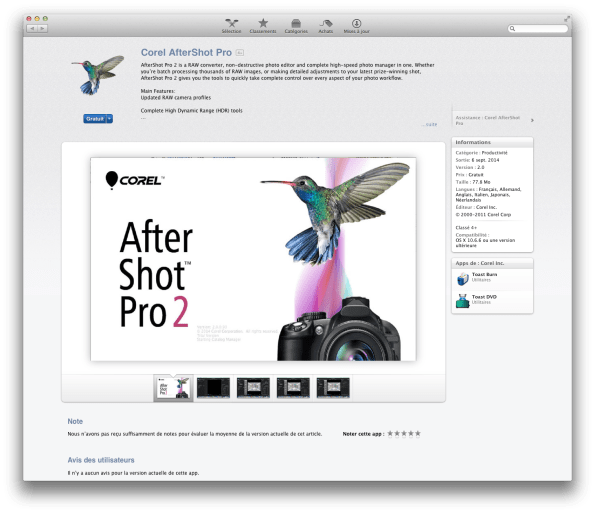The height and width of the screenshot is (513, 595).
Task: Go forward with the right arrow button
Action: (42, 28)
